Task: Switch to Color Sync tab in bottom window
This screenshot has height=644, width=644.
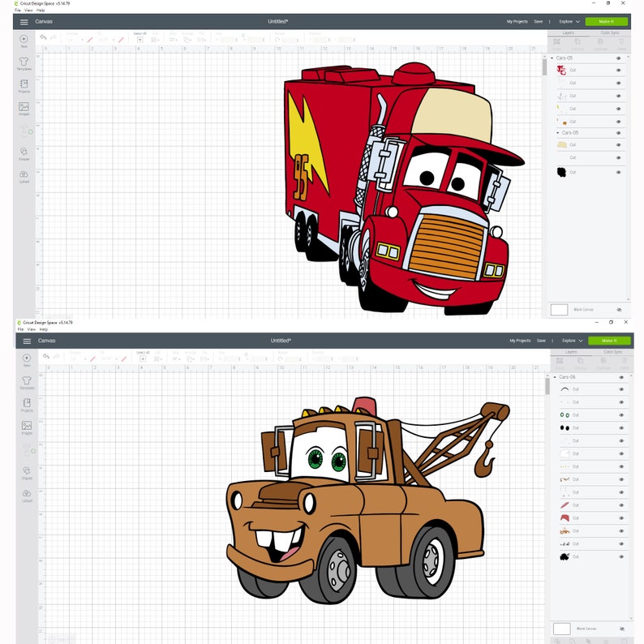Action: (613, 352)
